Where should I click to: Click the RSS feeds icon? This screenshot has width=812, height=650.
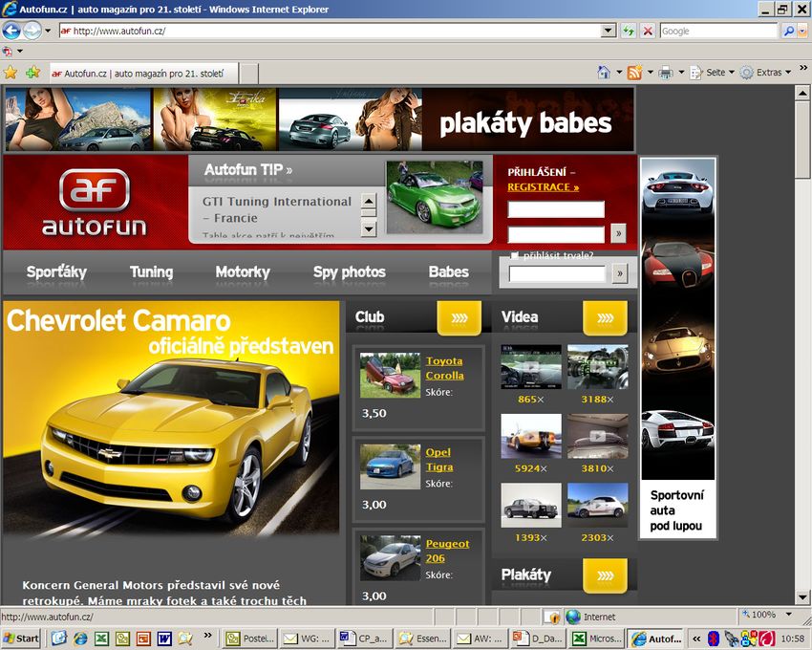click(634, 73)
